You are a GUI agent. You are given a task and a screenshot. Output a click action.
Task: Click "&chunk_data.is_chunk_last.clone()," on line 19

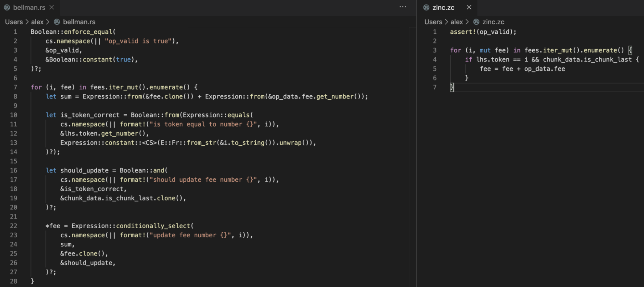coord(123,198)
